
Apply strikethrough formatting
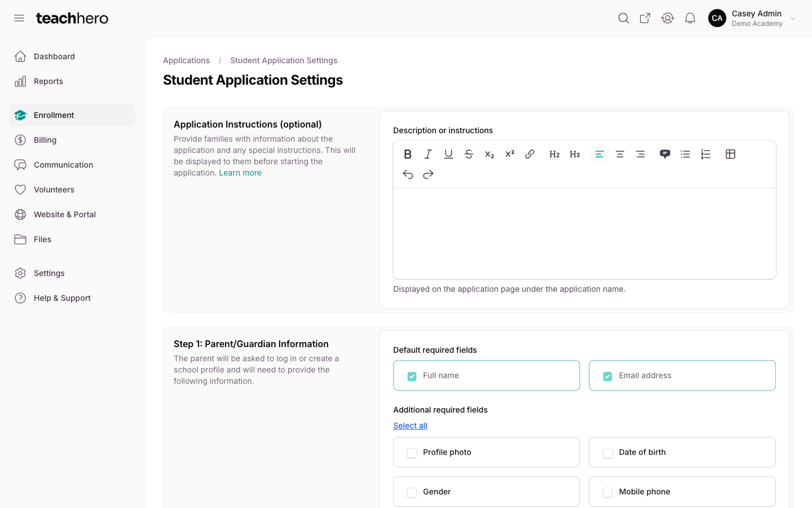click(x=469, y=154)
